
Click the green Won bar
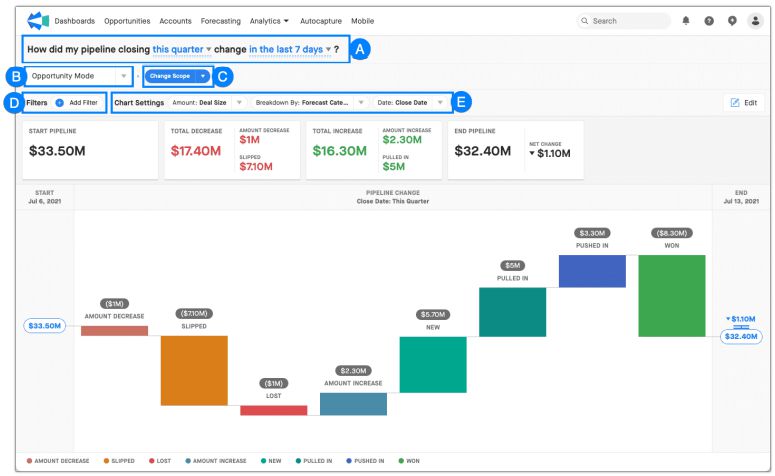pyautogui.click(x=672, y=296)
